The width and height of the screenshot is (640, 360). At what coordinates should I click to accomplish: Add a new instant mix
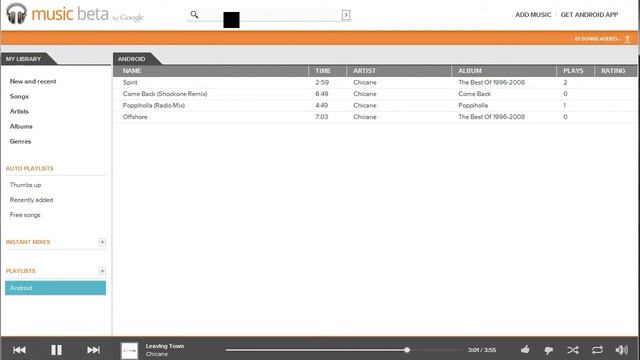tap(102, 242)
